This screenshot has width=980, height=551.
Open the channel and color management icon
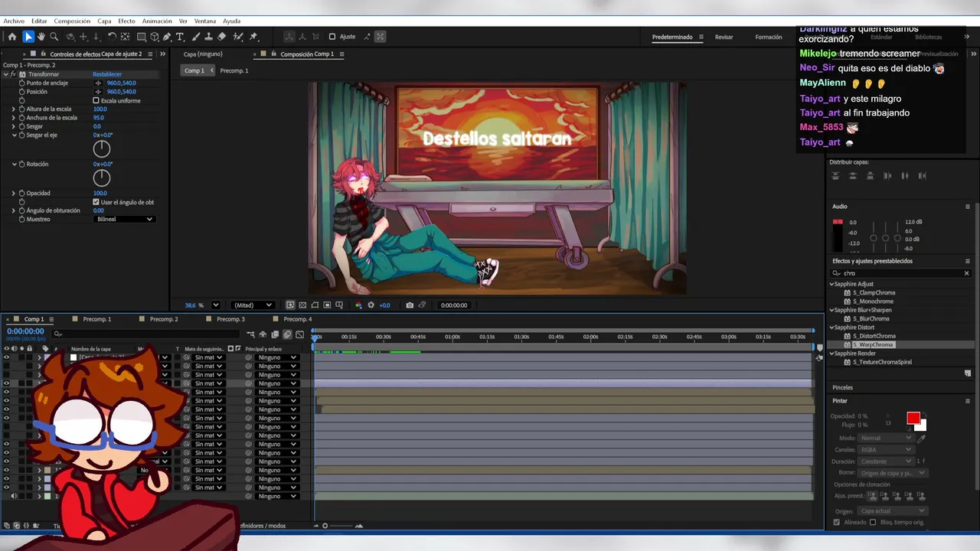pos(358,305)
